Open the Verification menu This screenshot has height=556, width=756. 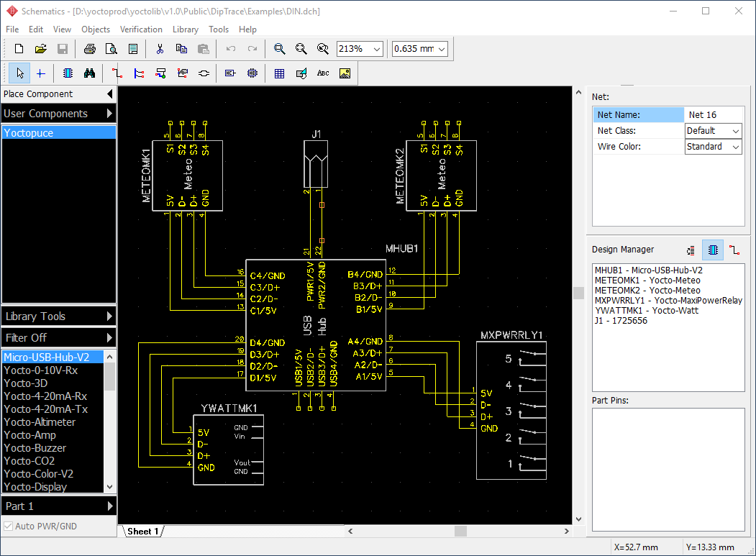click(141, 29)
